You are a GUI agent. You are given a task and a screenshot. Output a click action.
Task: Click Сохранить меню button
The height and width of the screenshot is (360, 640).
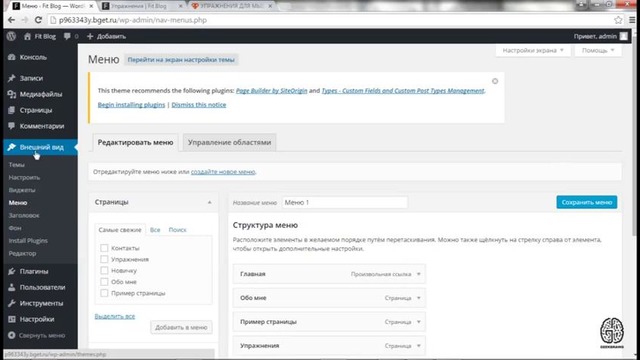[587, 202]
